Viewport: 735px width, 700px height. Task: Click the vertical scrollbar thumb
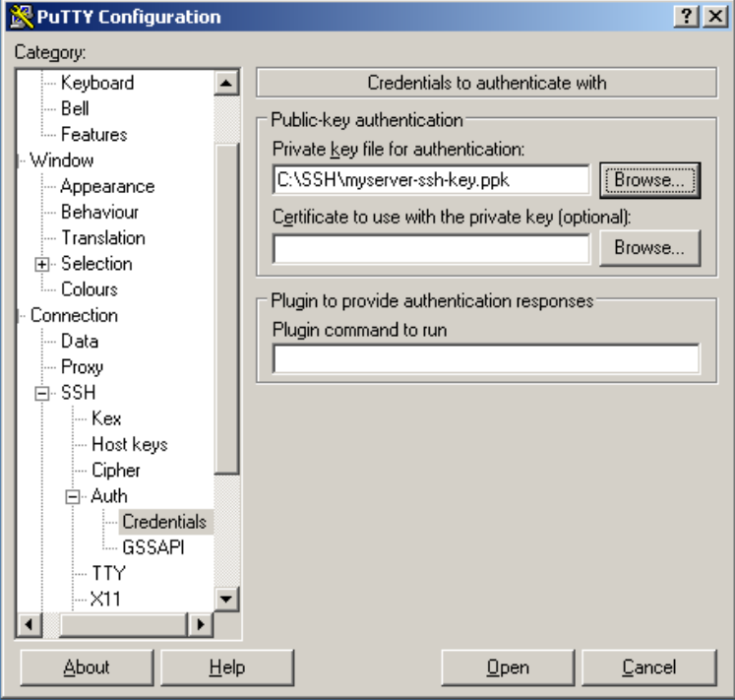tap(227, 309)
